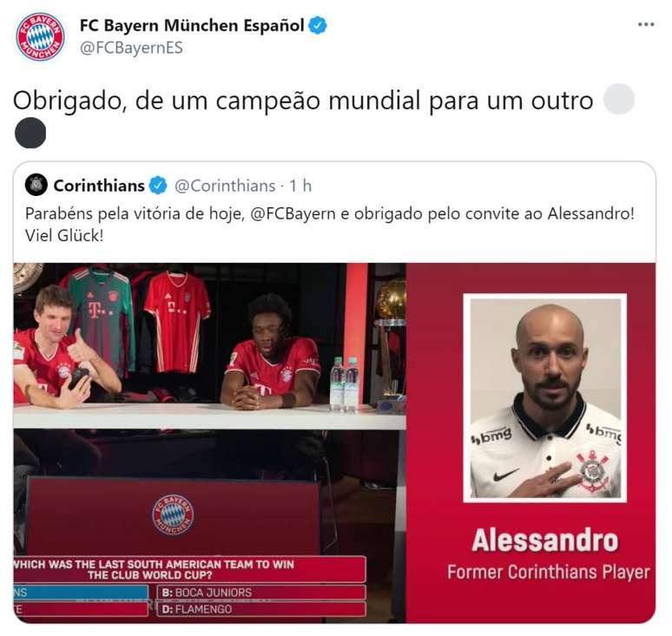The width and height of the screenshot is (672, 636).
Task: Click the blue verified badge beside FC Bayern
Action: coord(318,25)
